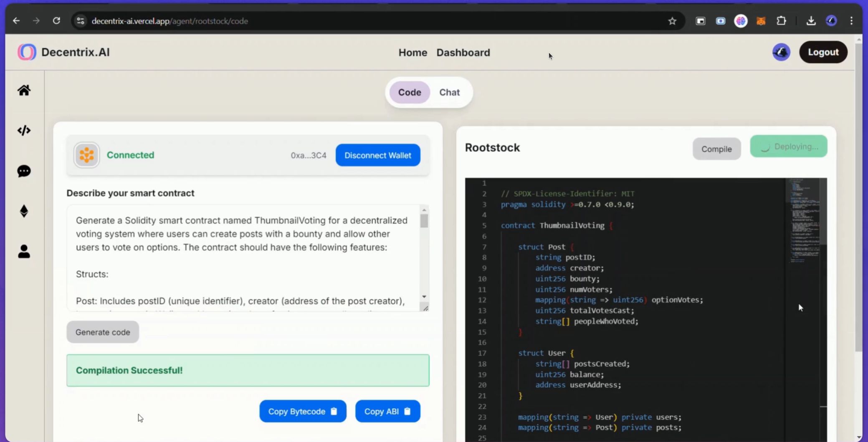Click the site info icon in address bar
The width and height of the screenshot is (868, 442).
point(81,21)
